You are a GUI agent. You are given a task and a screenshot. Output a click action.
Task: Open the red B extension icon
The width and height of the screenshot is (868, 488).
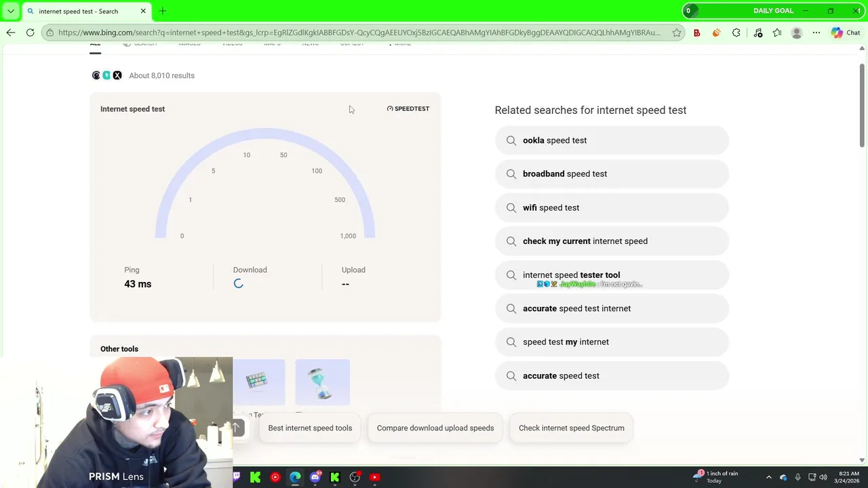tap(696, 33)
